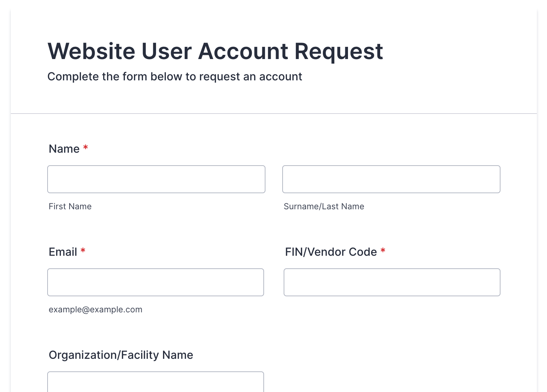Click the Organization/Facility Name field
Screen dimensions: 547x392
point(155,382)
